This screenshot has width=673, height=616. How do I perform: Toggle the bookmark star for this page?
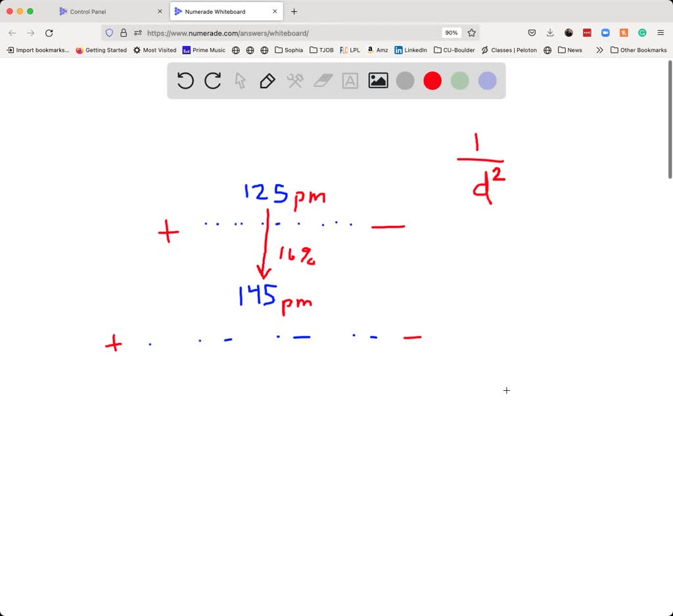pyautogui.click(x=472, y=32)
